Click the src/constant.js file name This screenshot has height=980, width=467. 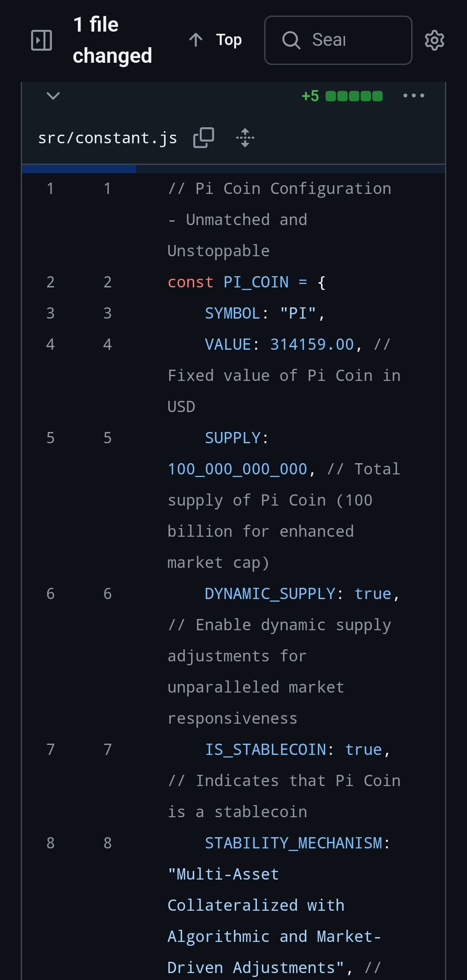tap(108, 138)
